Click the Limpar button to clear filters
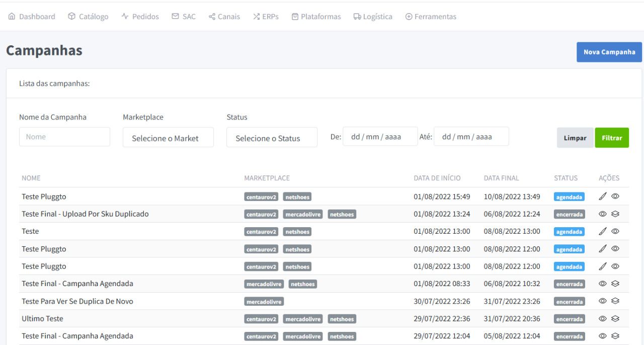The image size is (644, 345). pyautogui.click(x=574, y=137)
